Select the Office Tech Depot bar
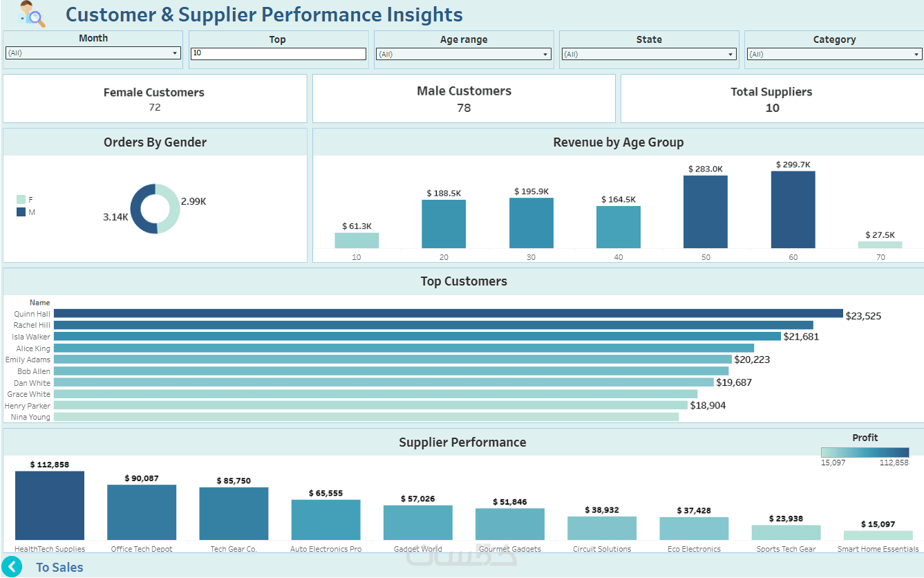Image resolution: width=924 pixels, height=578 pixels. pyautogui.click(x=142, y=512)
